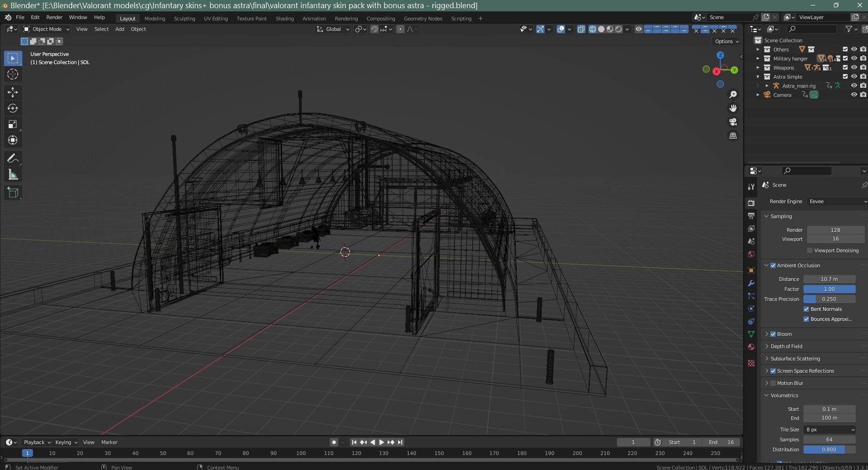Select the Cursor tool
The width and height of the screenshot is (868, 470).
[13, 75]
